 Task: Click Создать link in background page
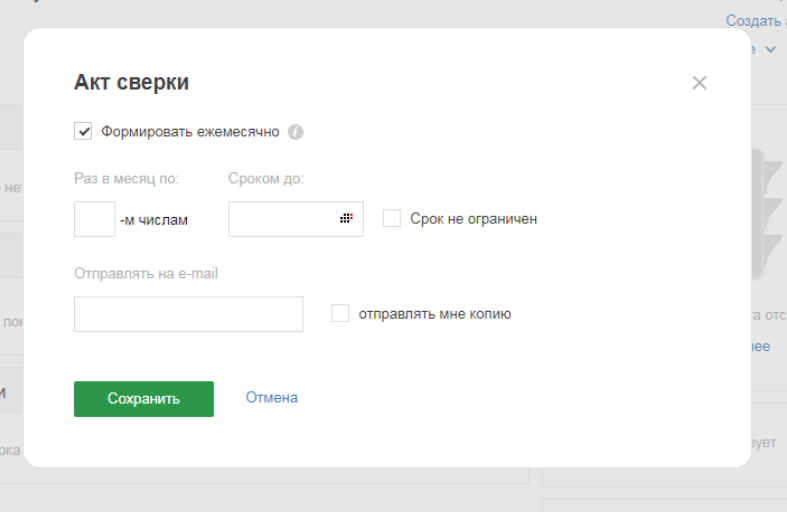756,21
